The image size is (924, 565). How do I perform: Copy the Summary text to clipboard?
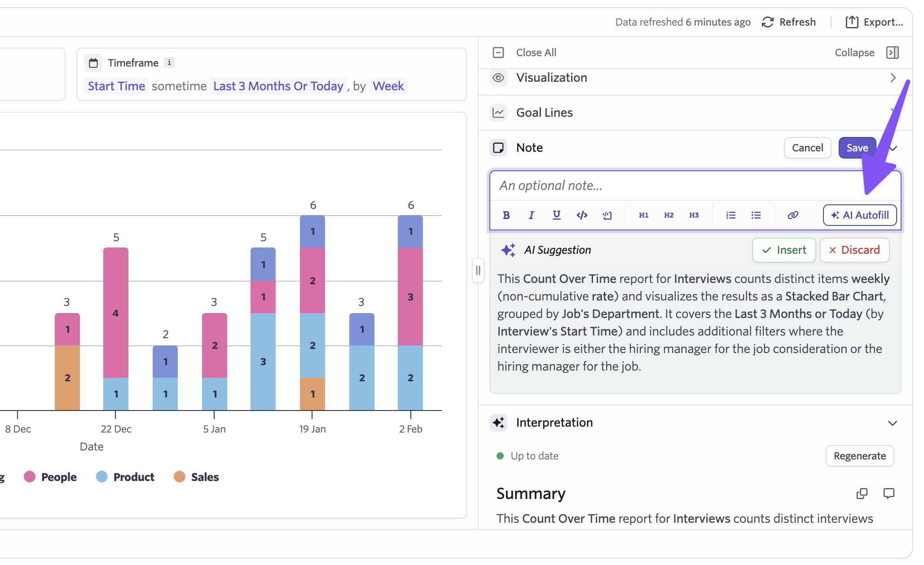click(x=862, y=494)
